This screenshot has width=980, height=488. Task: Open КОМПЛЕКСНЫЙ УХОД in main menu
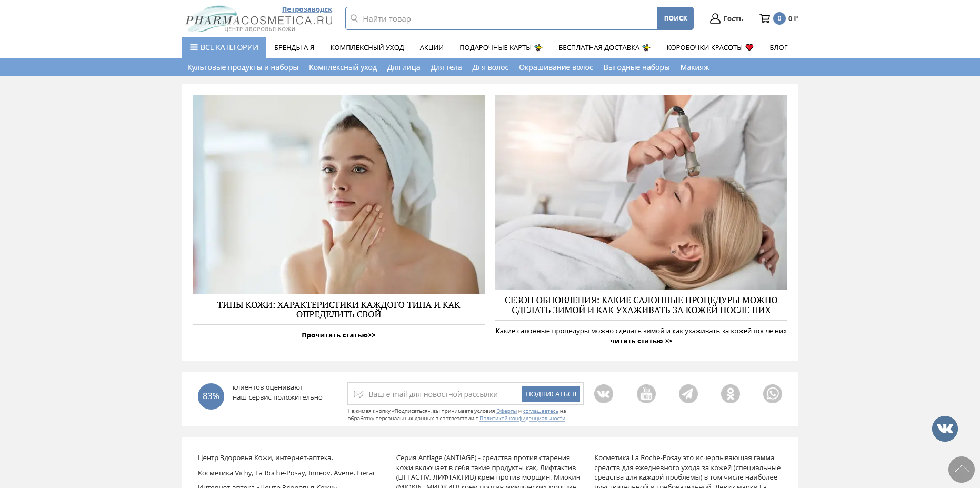click(367, 47)
